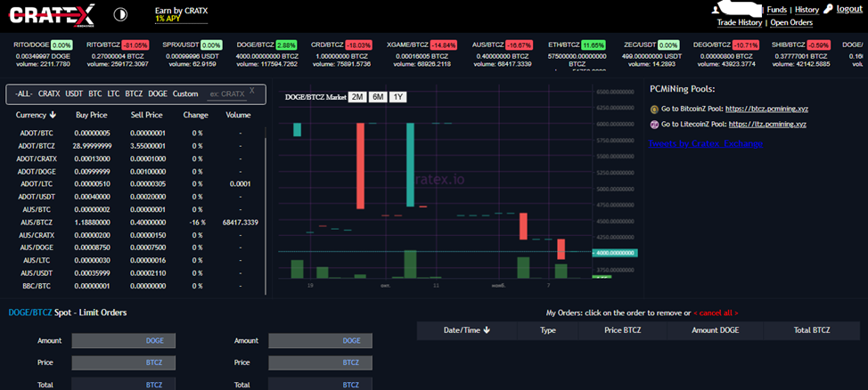Image resolution: width=868 pixels, height=390 pixels.
Task: Filter markets by the USDT tab
Action: click(x=74, y=93)
